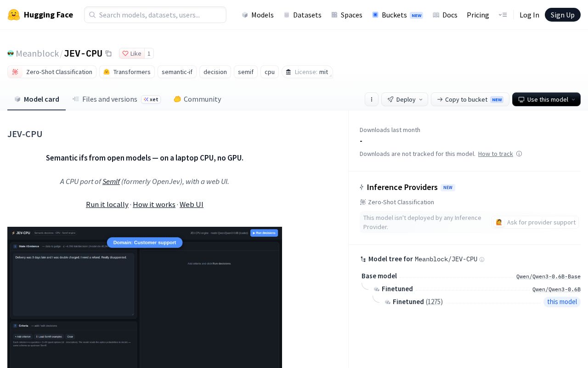
Task: Open Spaces in top navigation
Action: tap(347, 15)
